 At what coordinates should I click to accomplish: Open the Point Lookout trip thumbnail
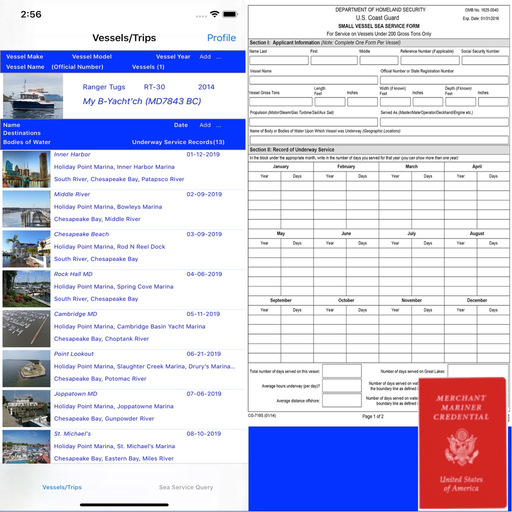pos(26,369)
